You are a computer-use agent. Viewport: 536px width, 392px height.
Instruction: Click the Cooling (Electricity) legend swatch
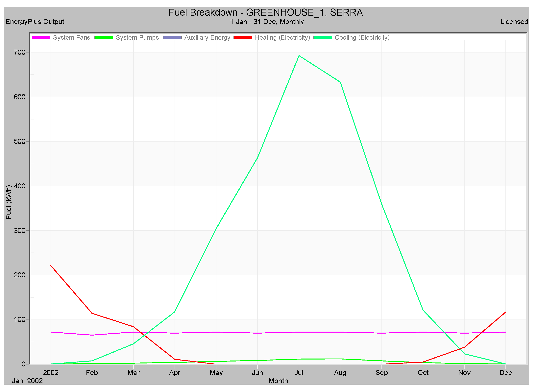coord(323,37)
